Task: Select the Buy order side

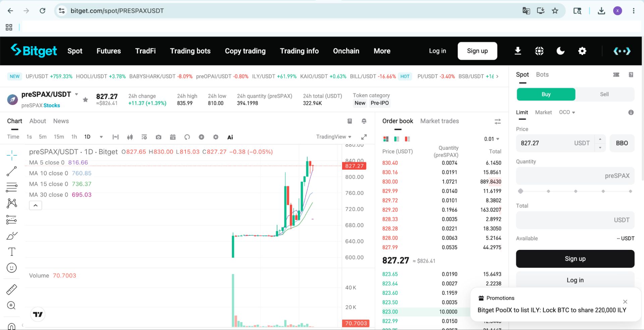Action: coord(546,94)
